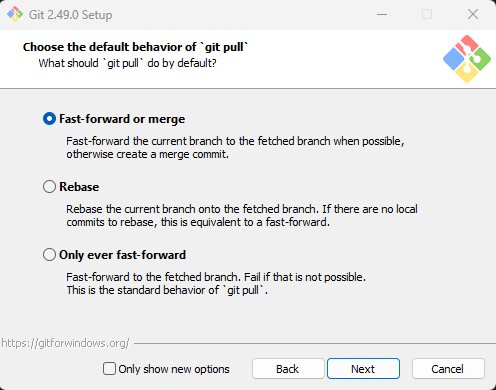The width and height of the screenshot is (496, 390).
Task: Click the disabled maximize button
Action: 427,14
